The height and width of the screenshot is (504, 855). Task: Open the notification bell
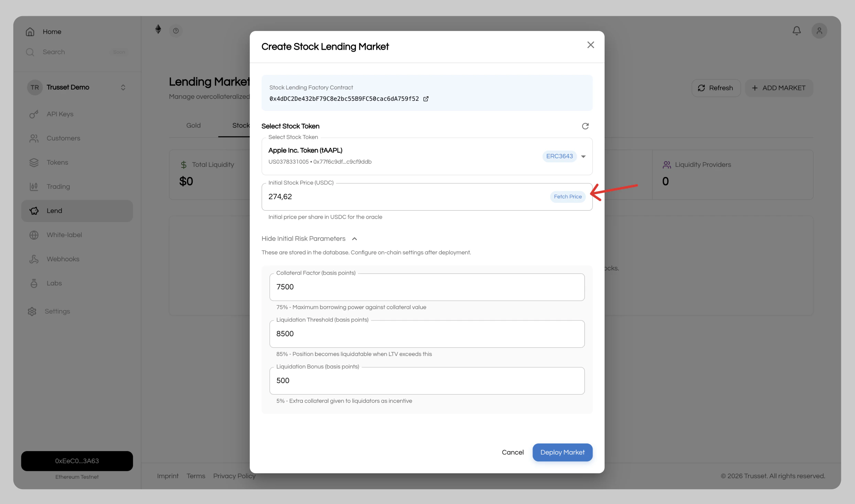click(797, 30)
